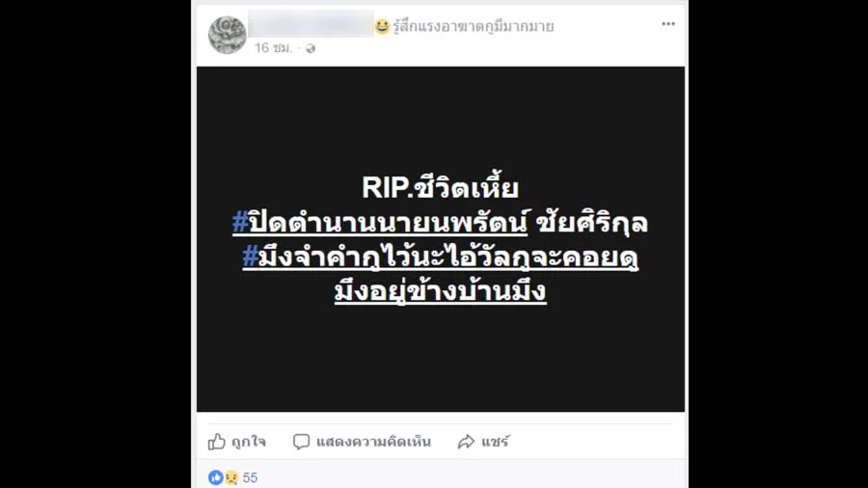Click the speech bubble comment icon

point(301,442)
